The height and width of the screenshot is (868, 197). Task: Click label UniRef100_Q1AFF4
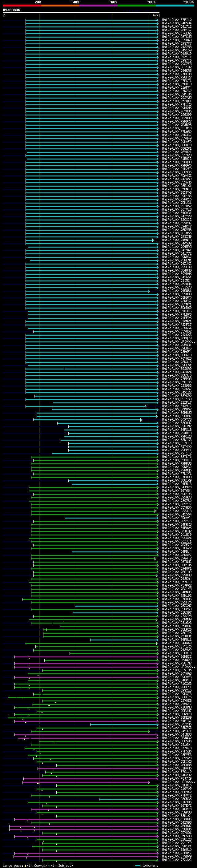pos(176,88)
